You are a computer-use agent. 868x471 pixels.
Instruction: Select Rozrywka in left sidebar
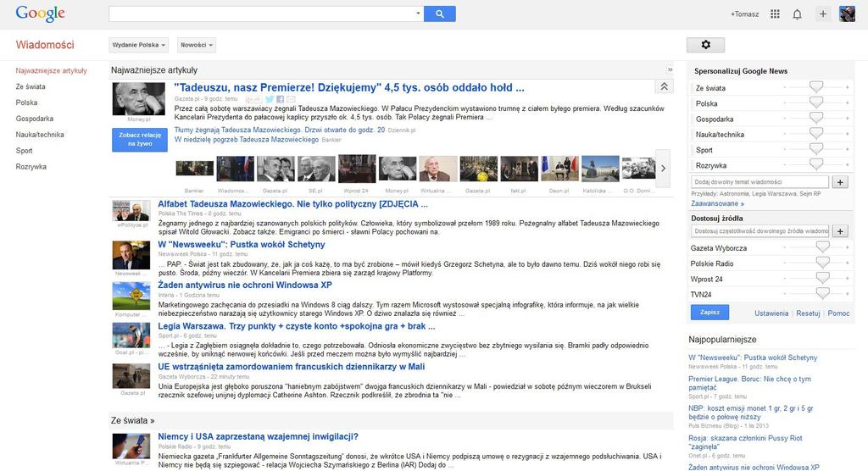point(31,167)
